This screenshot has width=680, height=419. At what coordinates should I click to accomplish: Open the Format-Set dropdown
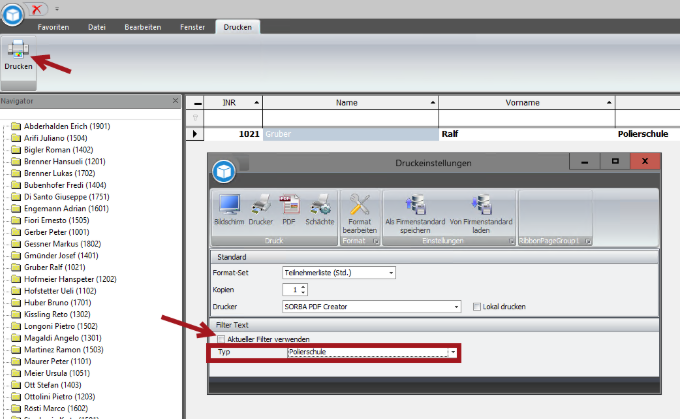point(390,272)
